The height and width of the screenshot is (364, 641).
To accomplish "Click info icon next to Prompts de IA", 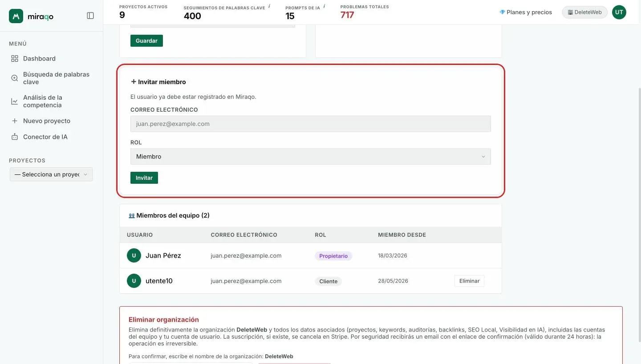I will click(324, 6).
